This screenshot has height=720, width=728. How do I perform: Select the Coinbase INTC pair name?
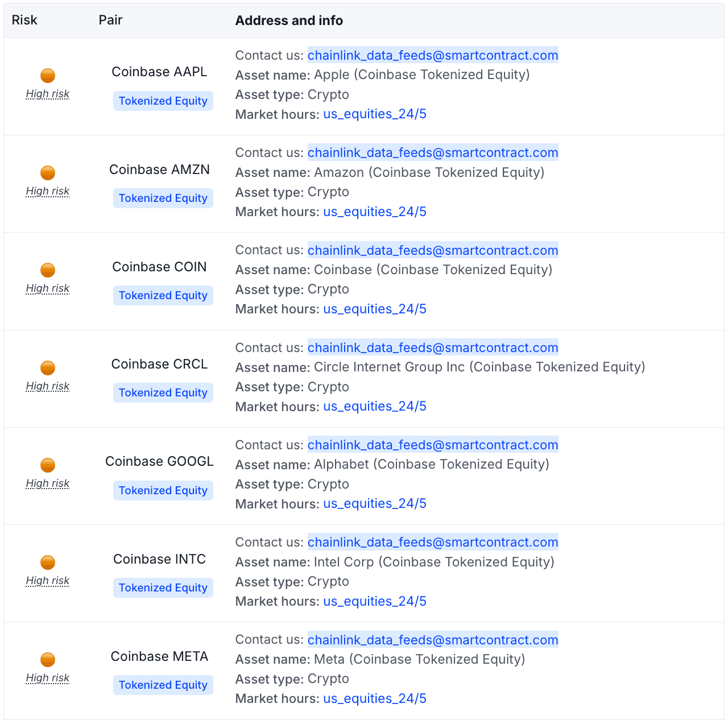point(159,559)
